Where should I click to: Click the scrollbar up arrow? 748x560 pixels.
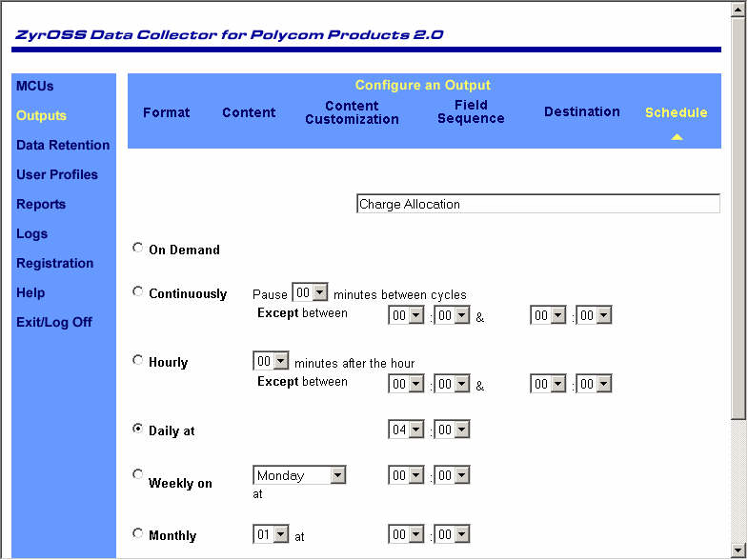pos(738,10)
